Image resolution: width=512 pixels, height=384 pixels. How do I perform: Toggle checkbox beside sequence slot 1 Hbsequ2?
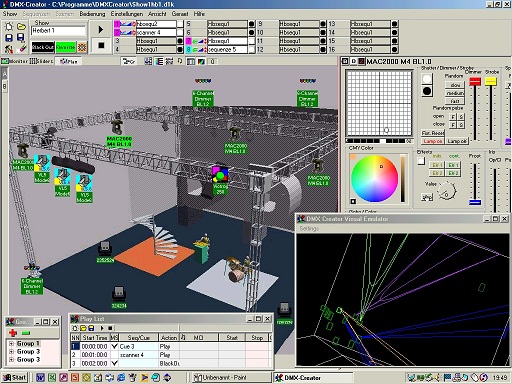(x=180, y=24)
